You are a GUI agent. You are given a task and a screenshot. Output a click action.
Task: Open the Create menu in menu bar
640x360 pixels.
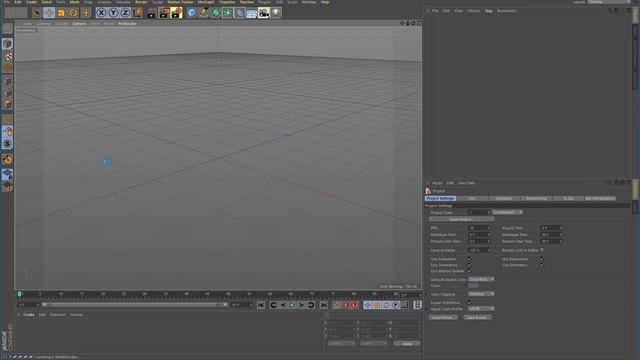(x=31, y=2)
